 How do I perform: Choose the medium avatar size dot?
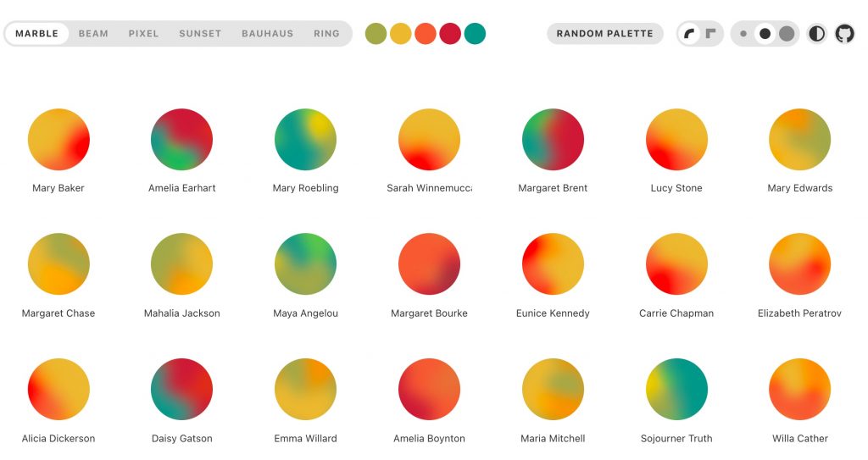click(765, 34)
